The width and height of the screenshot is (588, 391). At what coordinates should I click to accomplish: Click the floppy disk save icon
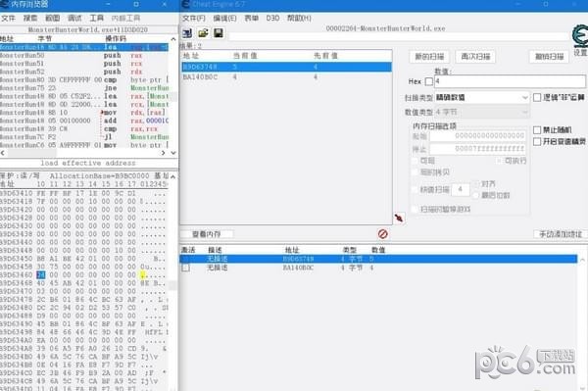[219, 33]
